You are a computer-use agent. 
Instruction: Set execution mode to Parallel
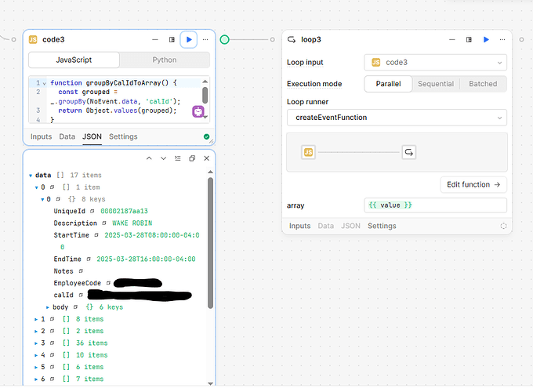(388, 84)
